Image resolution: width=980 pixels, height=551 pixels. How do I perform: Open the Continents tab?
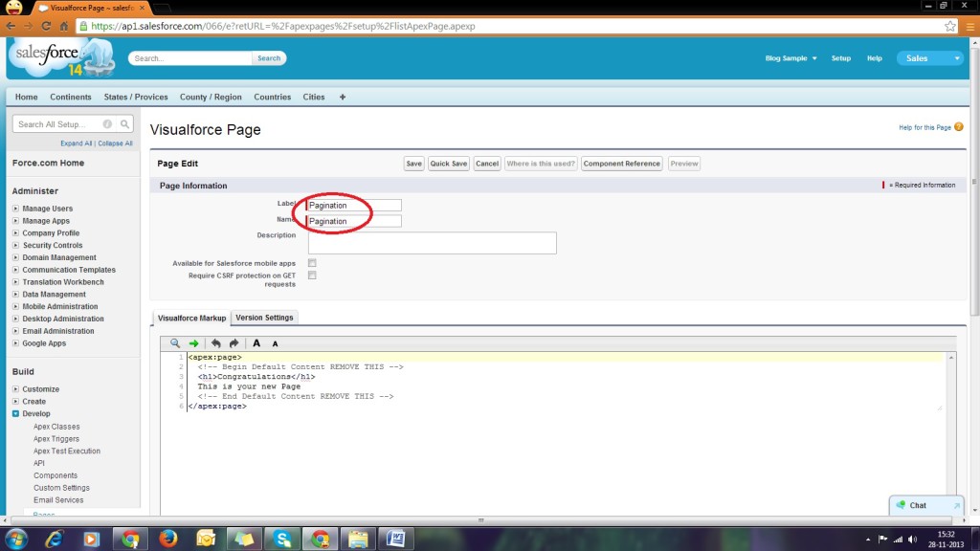[x=71, y=97]
